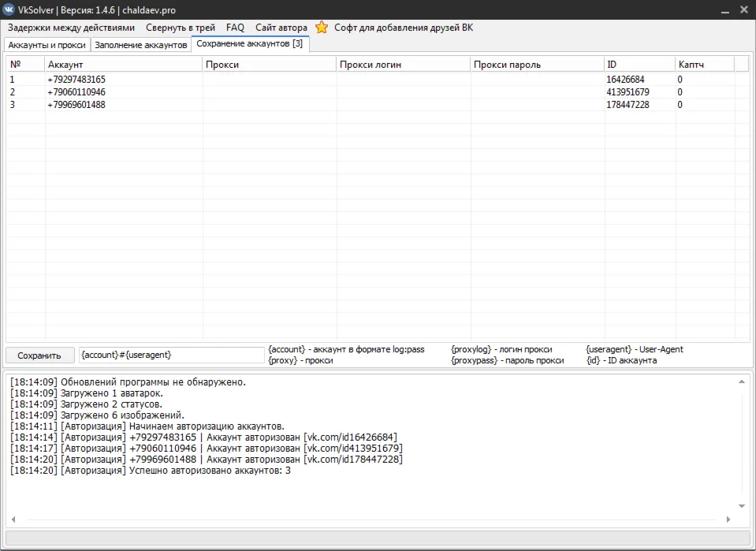This screenshot has width=756, height=551.
Task: Click the VK logo icon in title bar
Action: (9, 9)
